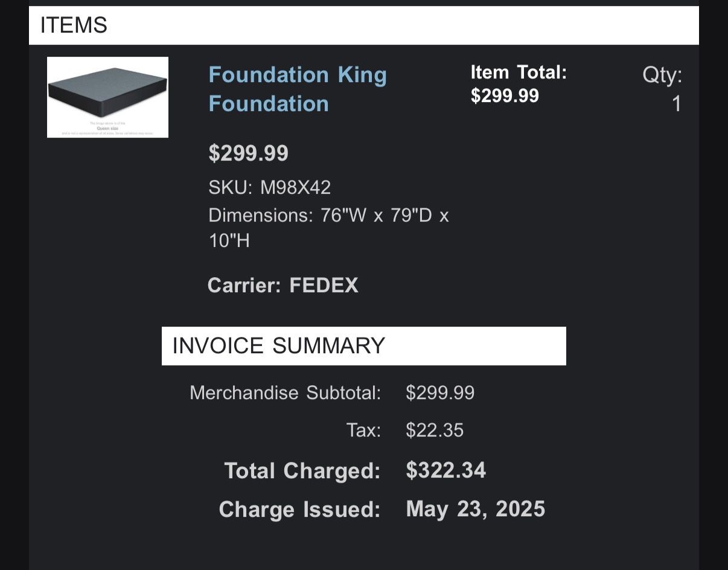Click the Qty label
Image resolution: width=728 pixels, height=570 pixels.
(662, 75)
